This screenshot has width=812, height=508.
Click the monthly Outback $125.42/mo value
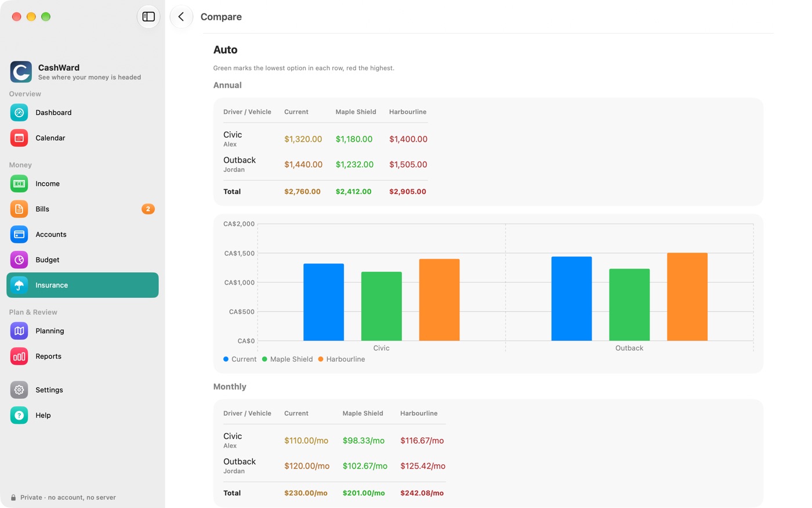423,466
